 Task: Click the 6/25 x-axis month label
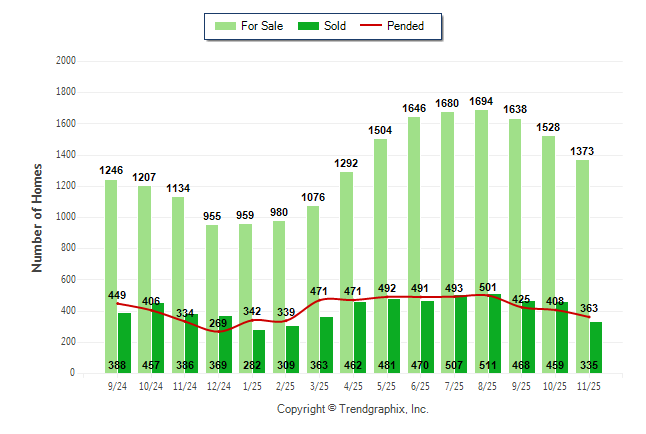tap(420, 387)
